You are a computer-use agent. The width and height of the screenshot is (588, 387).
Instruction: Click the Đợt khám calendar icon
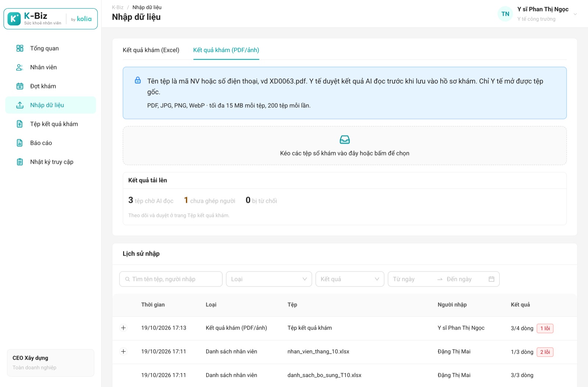pos(20,86)
